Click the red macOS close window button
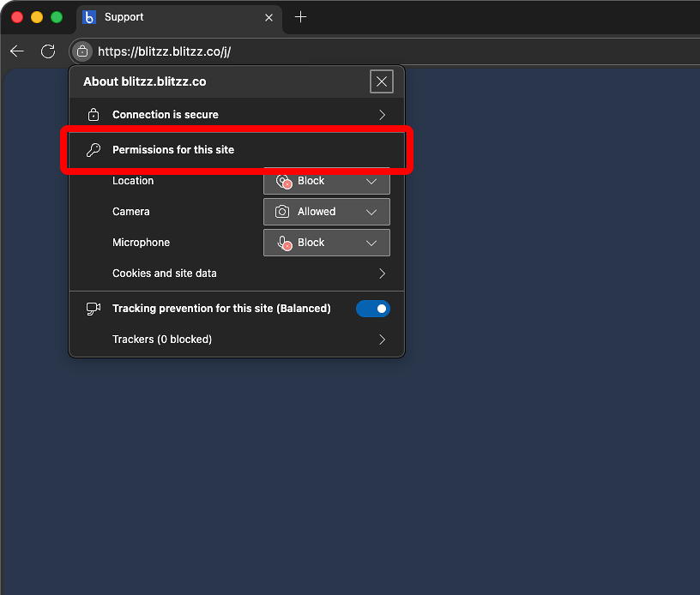This screenshot has width=700, height=595. [x=17, y=17]
